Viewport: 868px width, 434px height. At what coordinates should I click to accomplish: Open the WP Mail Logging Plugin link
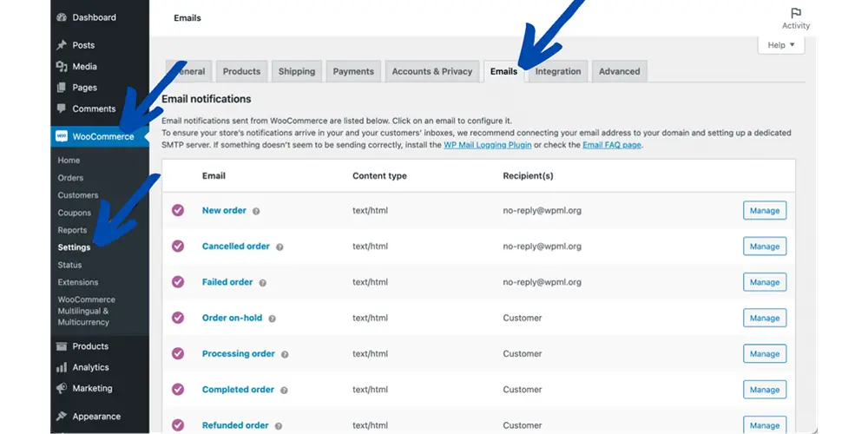click(x=488, y=145)
